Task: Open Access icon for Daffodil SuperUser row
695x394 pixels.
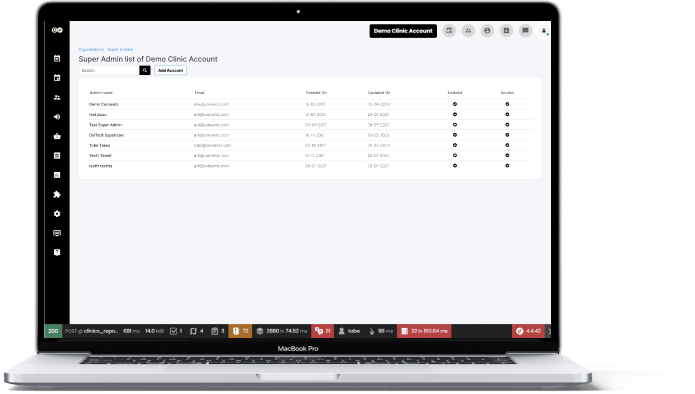Action: 508,135
